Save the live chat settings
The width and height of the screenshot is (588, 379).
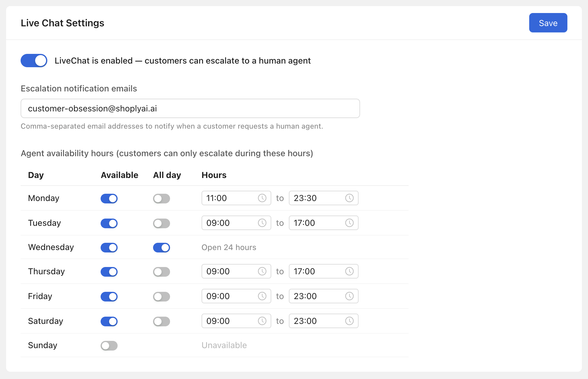[x=548, y=23]
